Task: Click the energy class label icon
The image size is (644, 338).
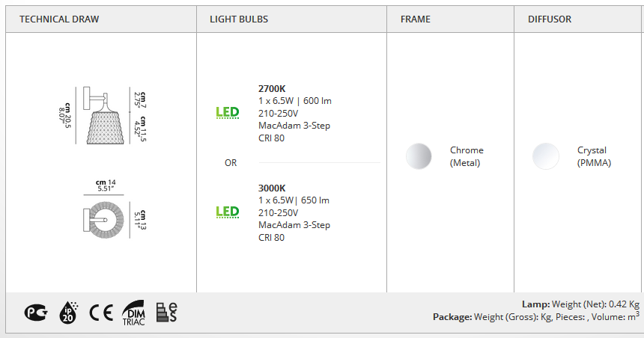Action: click(167, 313)
